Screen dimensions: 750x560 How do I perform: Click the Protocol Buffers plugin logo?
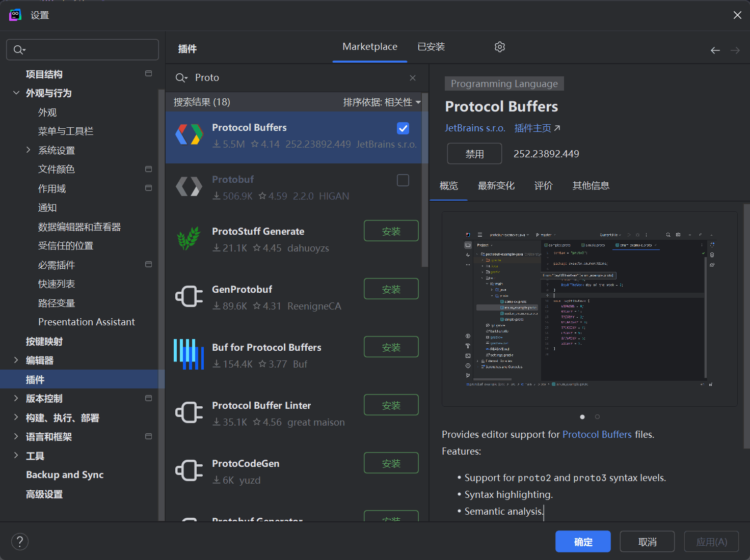(189, 134)
